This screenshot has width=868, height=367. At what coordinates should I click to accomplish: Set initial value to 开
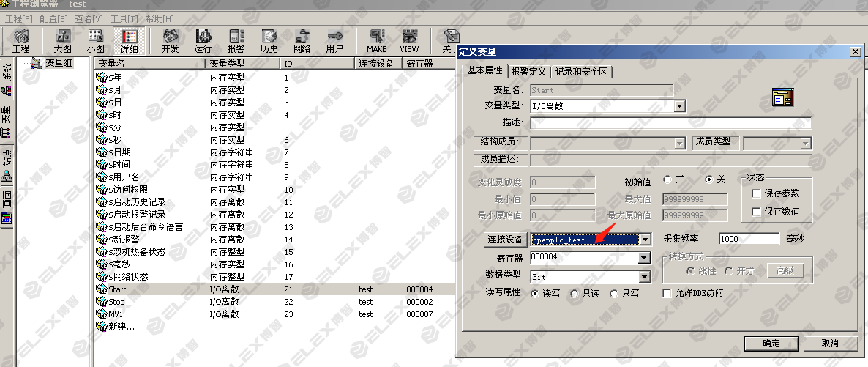click(667, 179)
